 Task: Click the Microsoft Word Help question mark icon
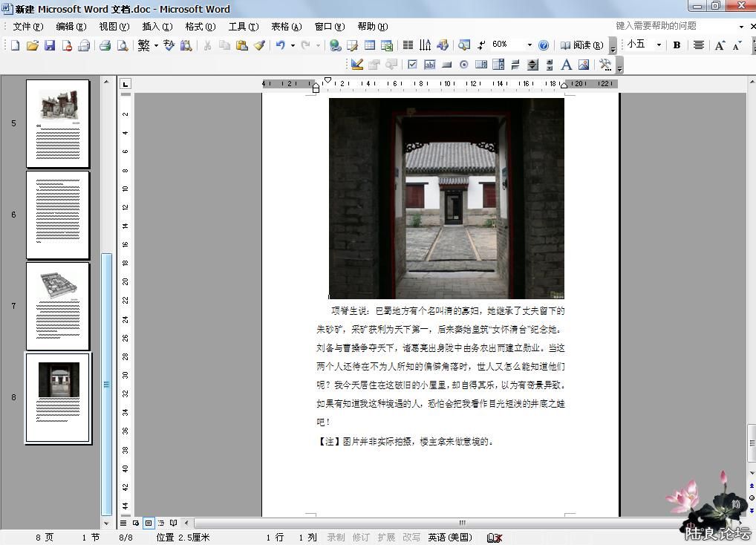pos(544,45)
